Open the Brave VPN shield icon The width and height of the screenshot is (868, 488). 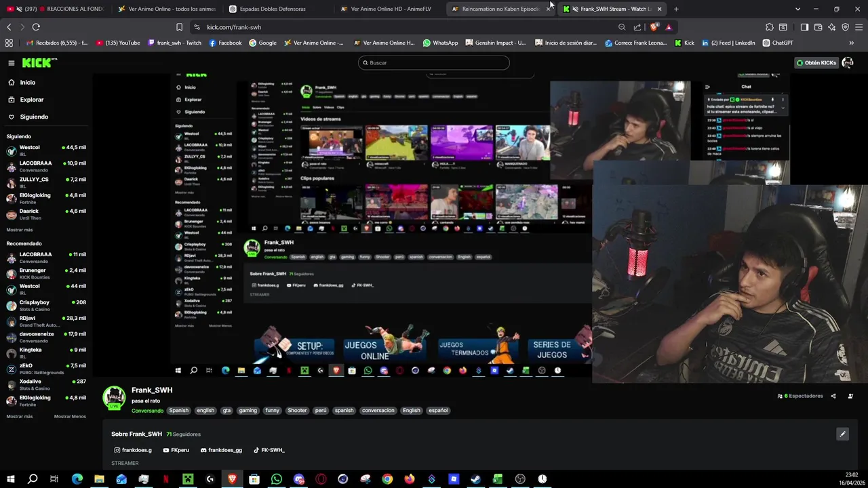tap(846, 27)
